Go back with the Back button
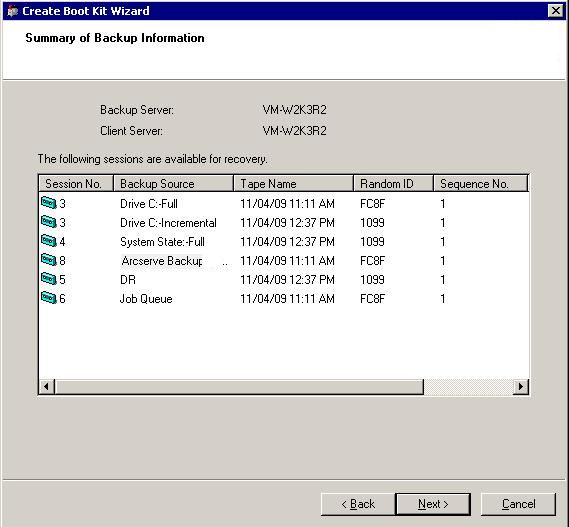 [358, 504]
